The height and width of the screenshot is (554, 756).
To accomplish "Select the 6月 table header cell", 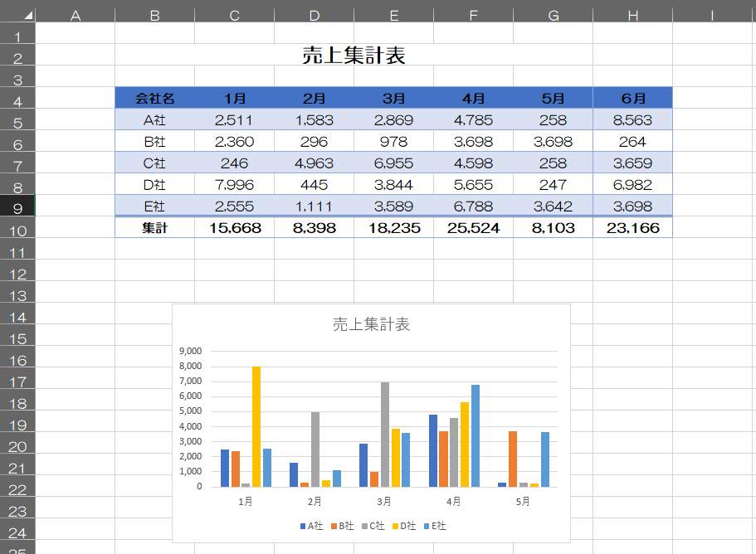I will click(632, 98).
